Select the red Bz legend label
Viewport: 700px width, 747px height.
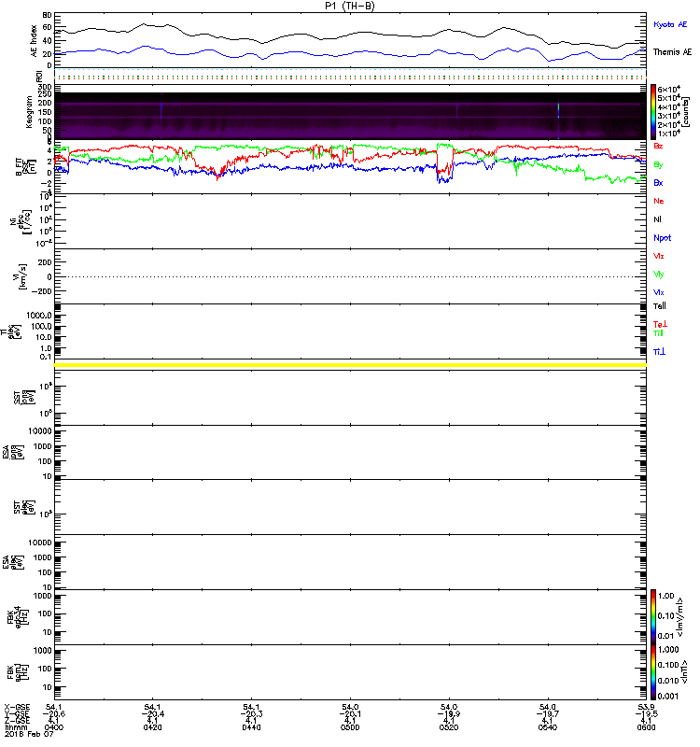tap(658, 147)
